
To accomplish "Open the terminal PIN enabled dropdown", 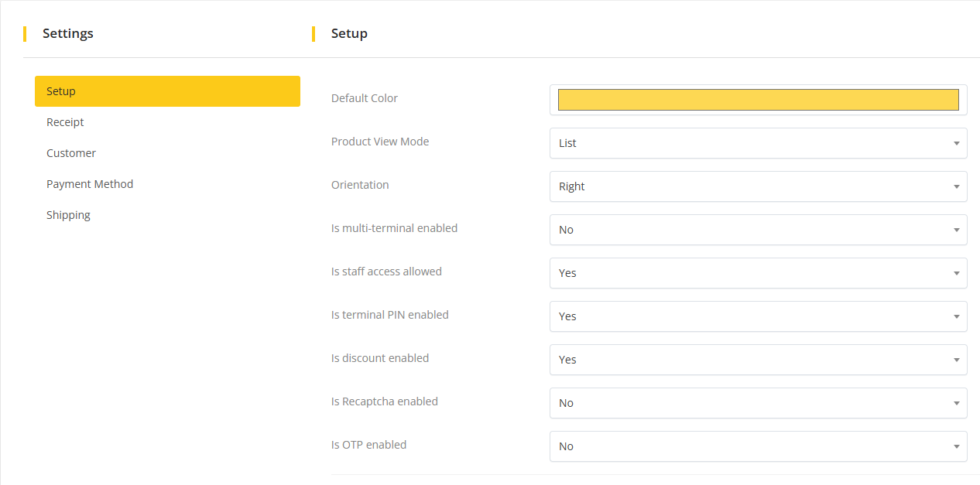I will tap(758, 316).
